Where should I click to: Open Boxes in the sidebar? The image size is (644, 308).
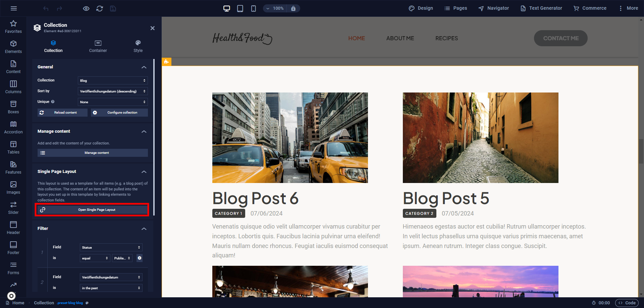tap(13, 107)
